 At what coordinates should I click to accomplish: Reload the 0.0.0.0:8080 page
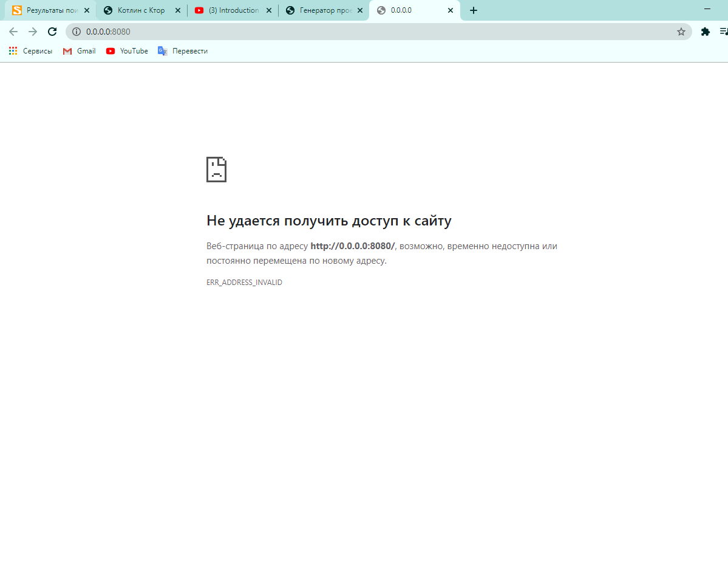(52, 32)
